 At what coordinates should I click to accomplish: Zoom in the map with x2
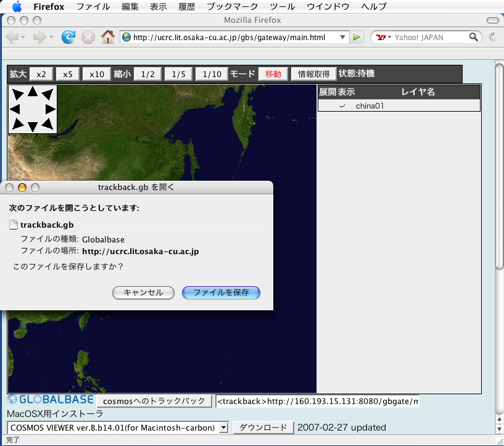coord(41,74)
